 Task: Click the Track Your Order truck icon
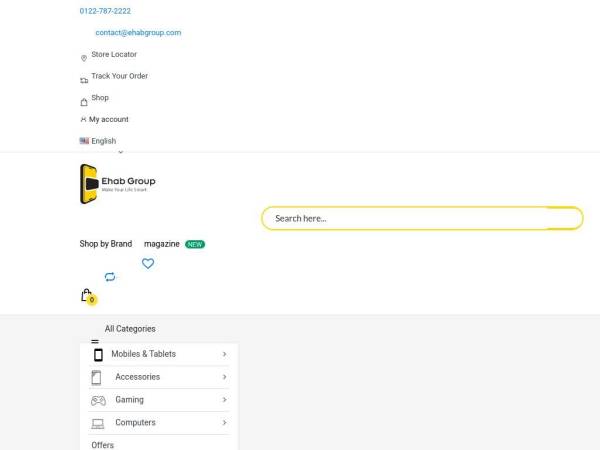coord(84,80)
